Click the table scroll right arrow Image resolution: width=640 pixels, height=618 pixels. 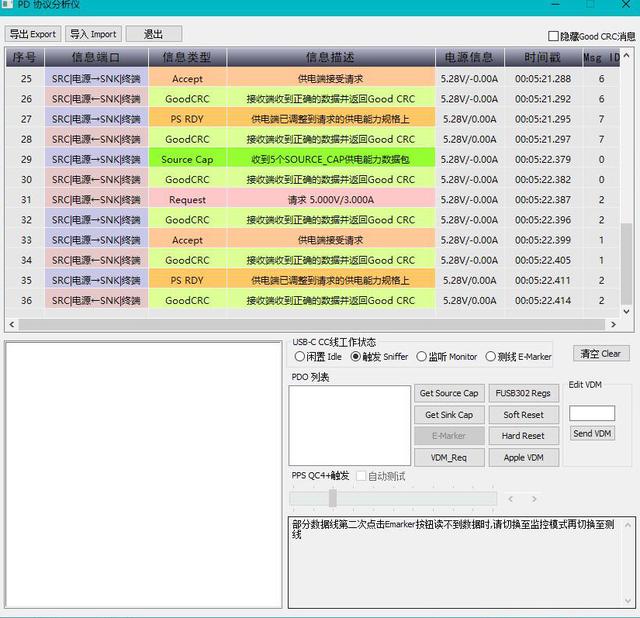[613, 325]
